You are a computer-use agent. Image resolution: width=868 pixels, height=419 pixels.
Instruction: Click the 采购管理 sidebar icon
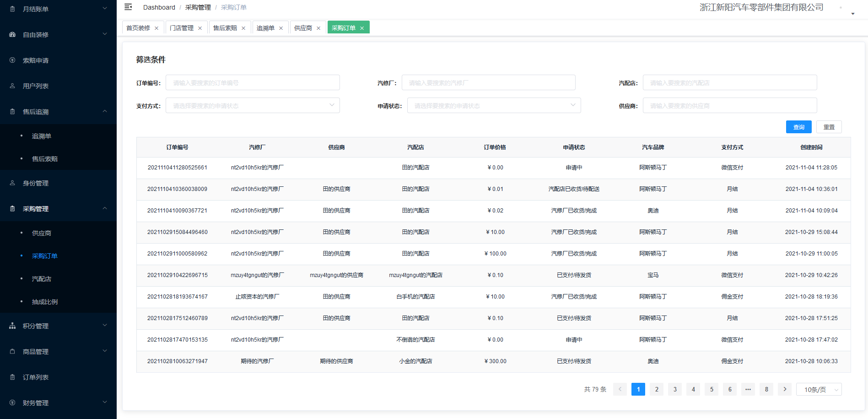12,208
